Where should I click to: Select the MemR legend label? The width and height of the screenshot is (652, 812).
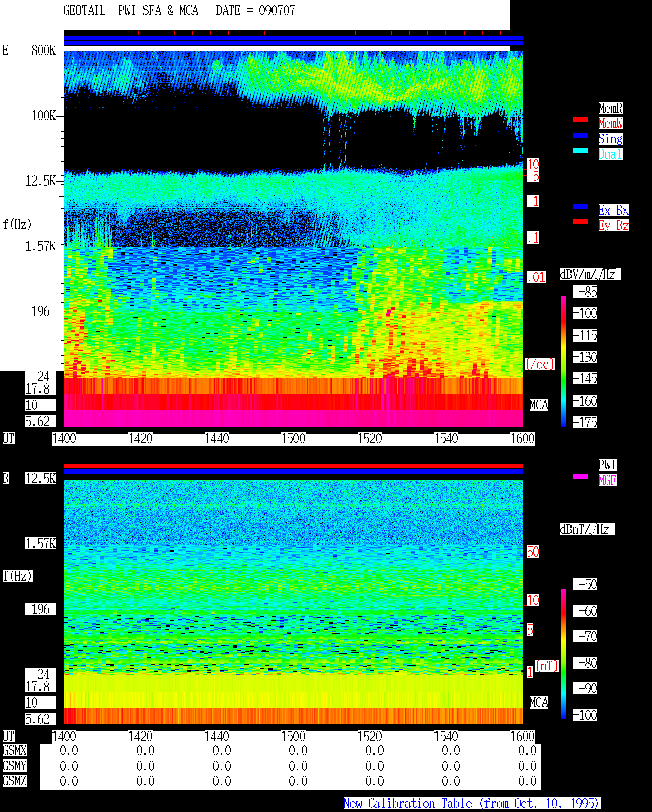click(x=610, y=108)
